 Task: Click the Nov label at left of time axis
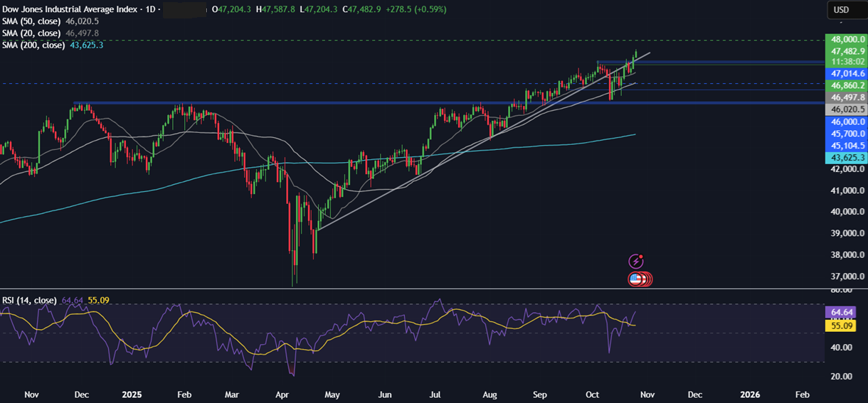point(31,394)
